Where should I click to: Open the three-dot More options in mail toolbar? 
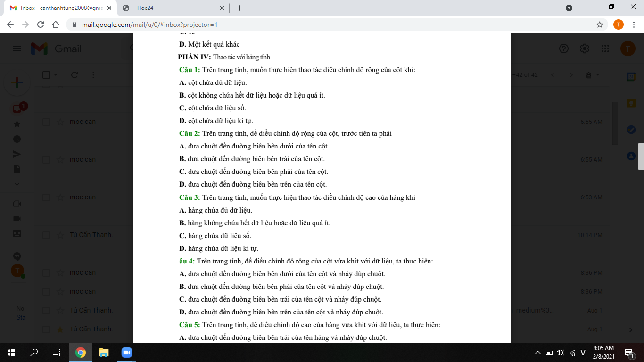93,74
